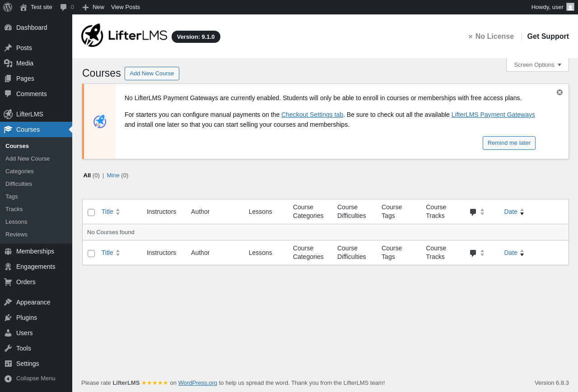Click the WordPress logo icon

(x=8, y=7)
